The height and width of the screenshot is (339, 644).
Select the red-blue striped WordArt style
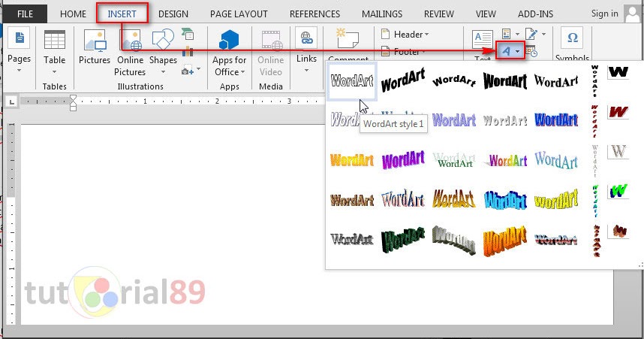tap(555, 240)
